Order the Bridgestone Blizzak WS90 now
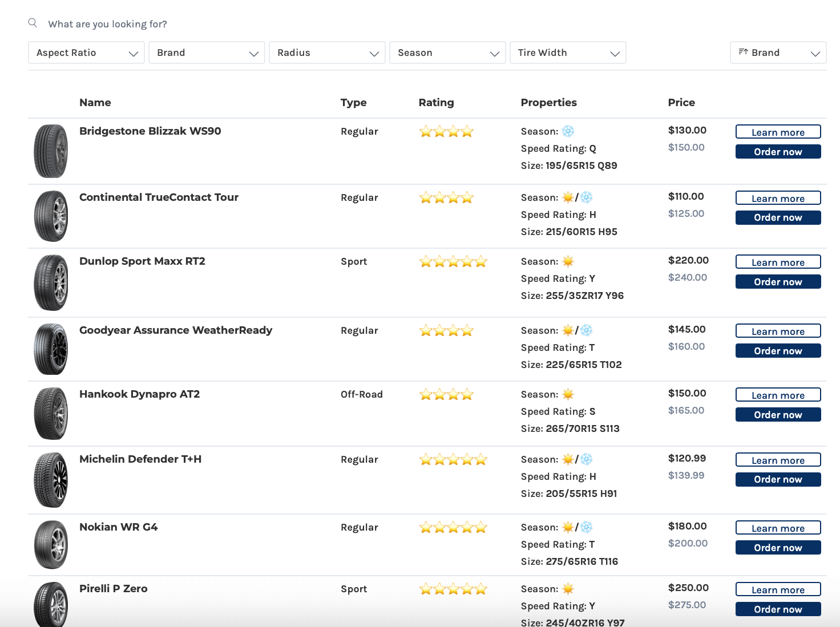 [x=778, y=152]
